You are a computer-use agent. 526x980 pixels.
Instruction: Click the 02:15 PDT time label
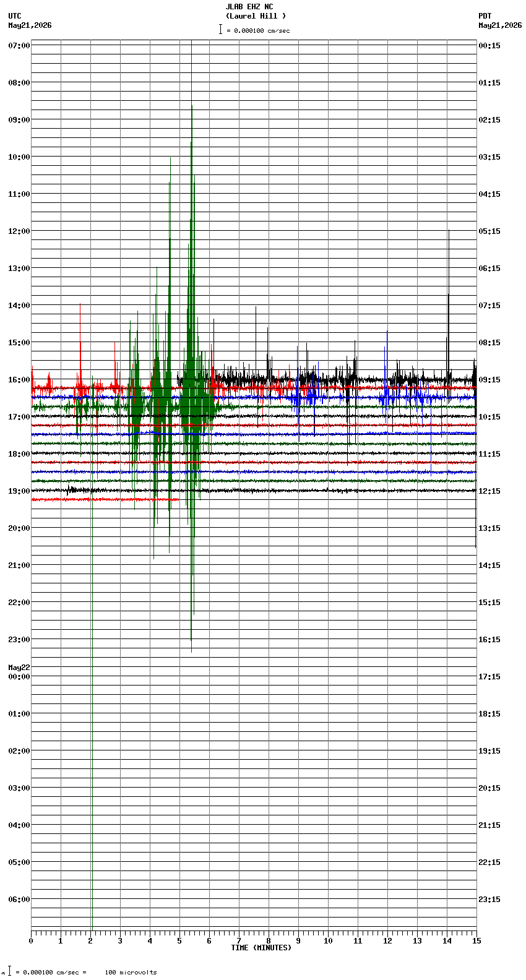(489, 120)
